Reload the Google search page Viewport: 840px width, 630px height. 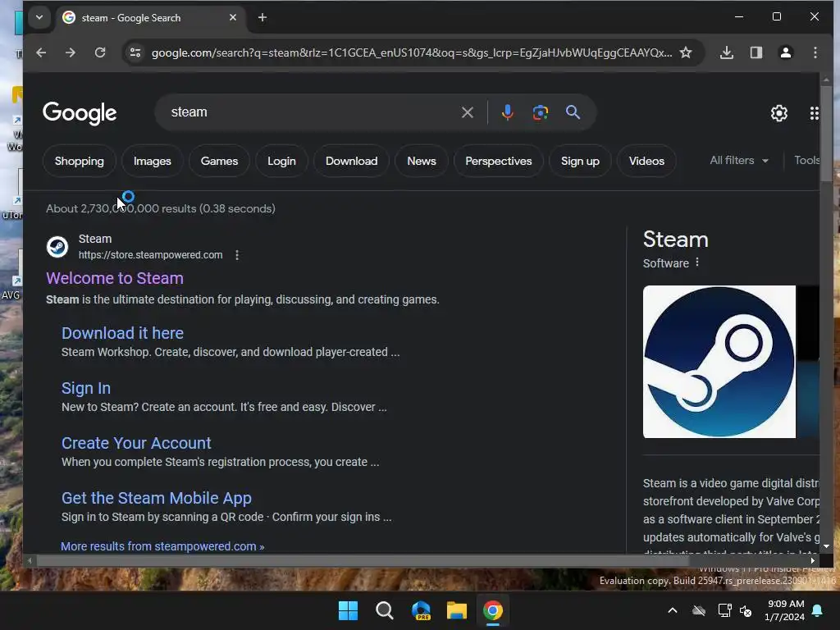[99, 52]
